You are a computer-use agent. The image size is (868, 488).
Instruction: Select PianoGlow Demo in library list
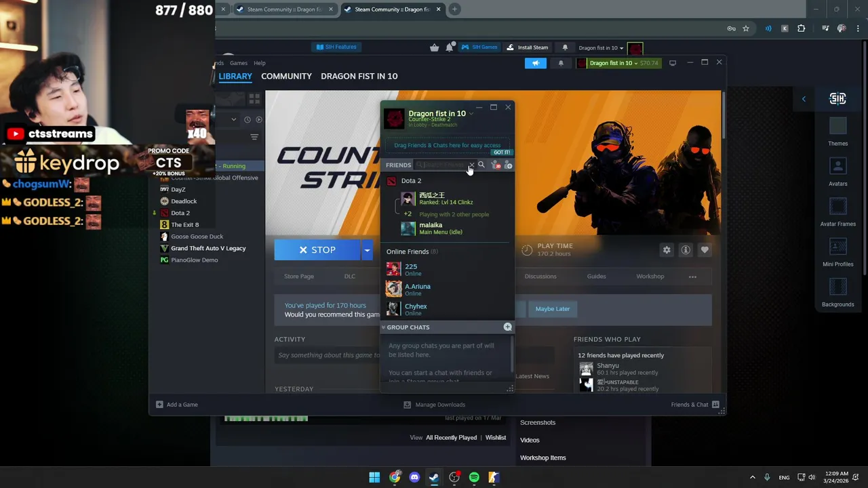point(194,260)
